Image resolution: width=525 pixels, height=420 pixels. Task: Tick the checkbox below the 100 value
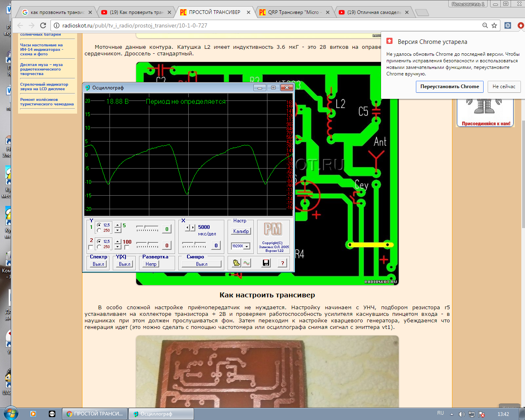(x=127, y=247)
